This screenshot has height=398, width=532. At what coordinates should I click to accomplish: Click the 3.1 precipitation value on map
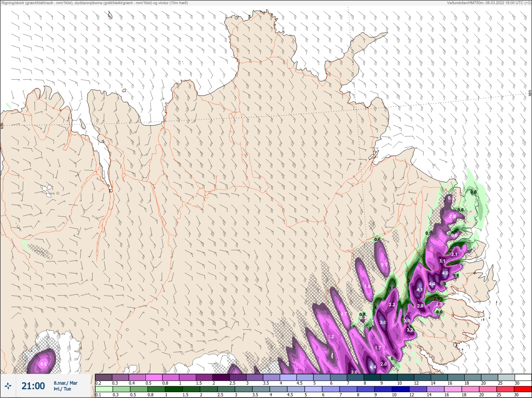442,261
